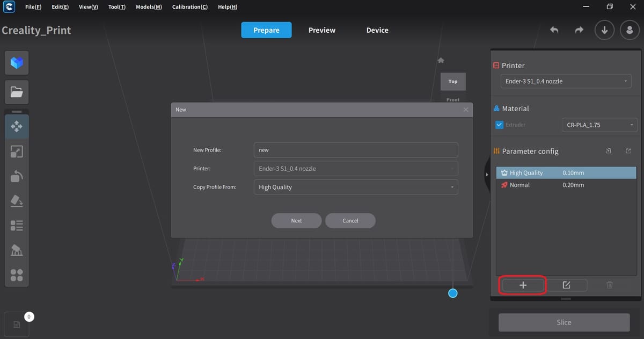Open the user account icon

[x=630, y=30]
